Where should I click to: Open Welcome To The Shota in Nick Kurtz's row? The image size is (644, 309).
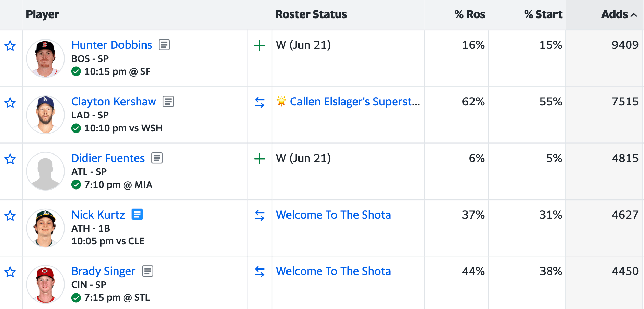tap(333, 215)
